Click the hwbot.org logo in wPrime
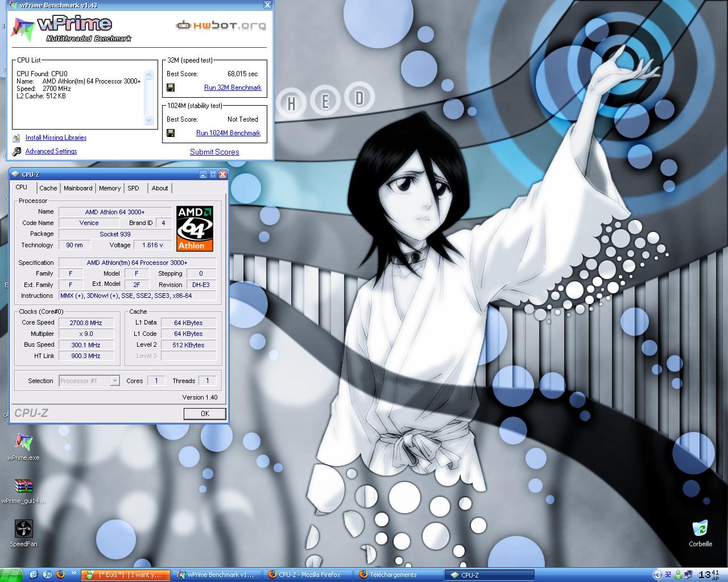 pyautogui.click(x=221, y=26)
